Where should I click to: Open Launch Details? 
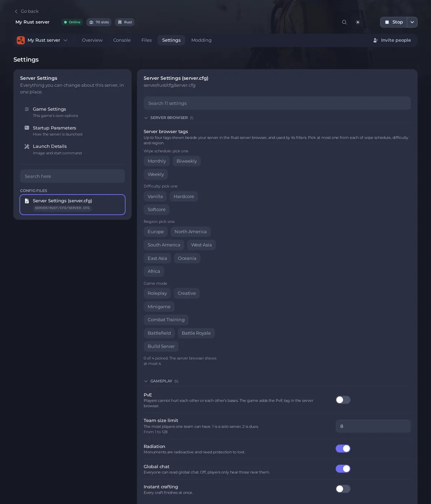(x=73, y=150)
